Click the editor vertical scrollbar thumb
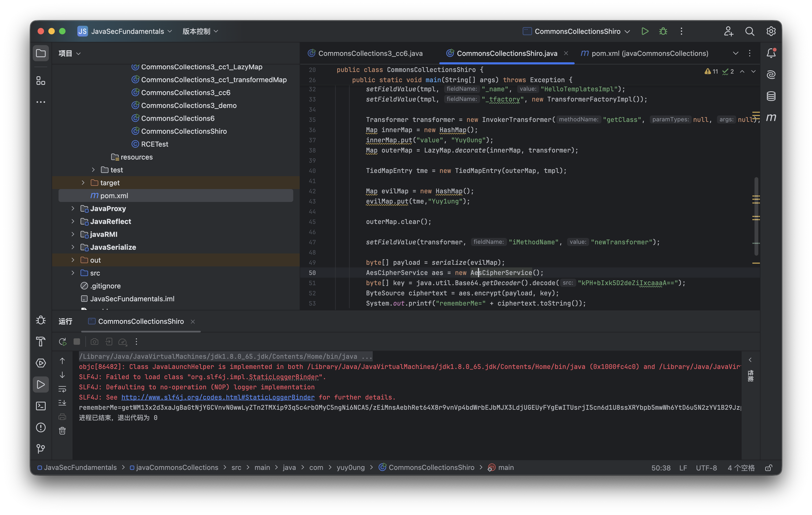 point(756,216)
